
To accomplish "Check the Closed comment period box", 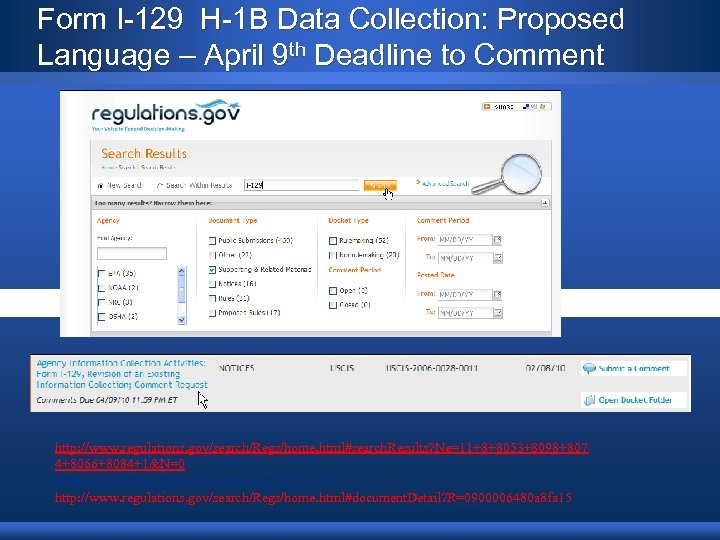I will tap(333, 305).
